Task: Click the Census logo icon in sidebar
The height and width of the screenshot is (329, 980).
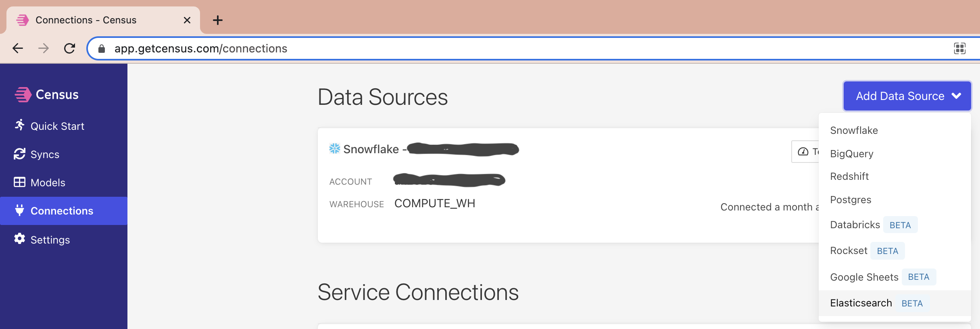Action: (x=23, y=95)
